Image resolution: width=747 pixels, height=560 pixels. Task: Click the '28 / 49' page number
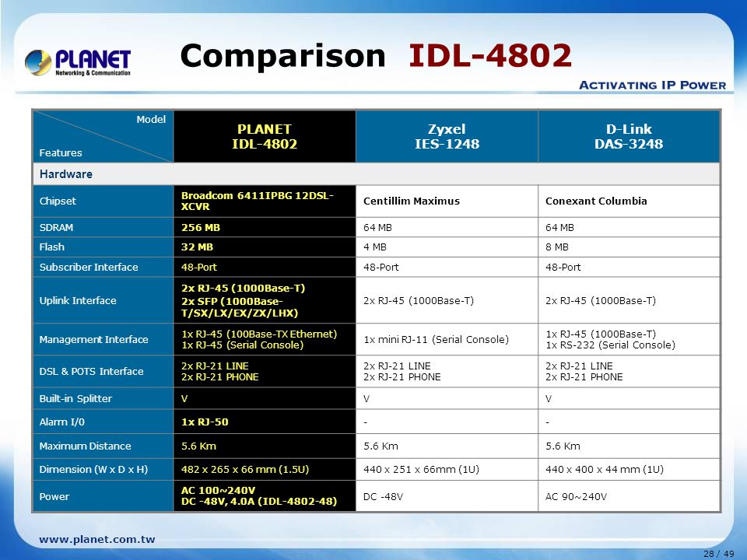tap(719, 553)
